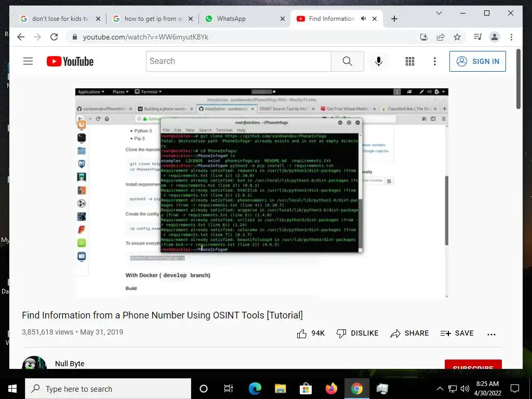
Task: Open the tab search dropdown chevron
Action: tap(439, 13)
